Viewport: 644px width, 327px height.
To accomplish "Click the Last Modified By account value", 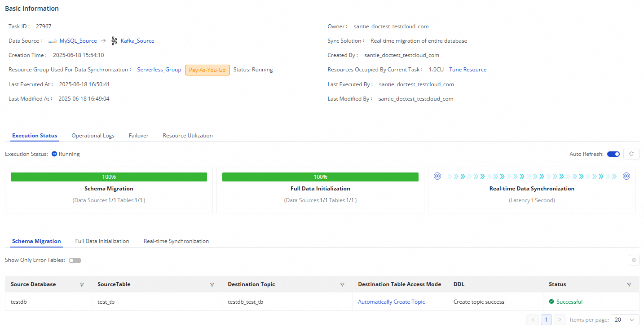I will pos(416,99).
